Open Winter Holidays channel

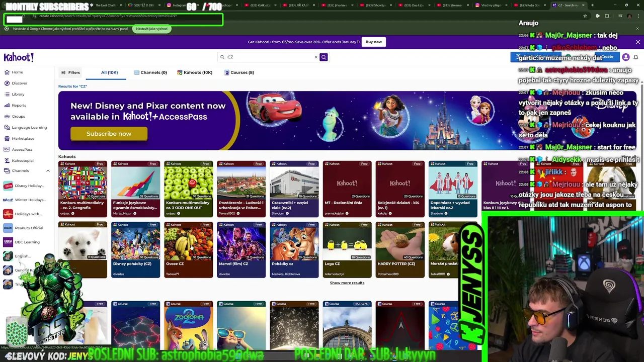24,200
